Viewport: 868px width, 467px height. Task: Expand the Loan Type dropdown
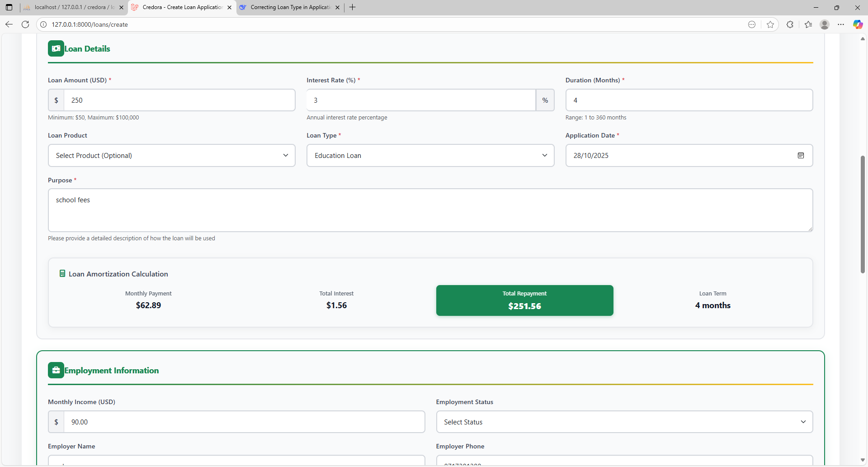pos(430,156)
